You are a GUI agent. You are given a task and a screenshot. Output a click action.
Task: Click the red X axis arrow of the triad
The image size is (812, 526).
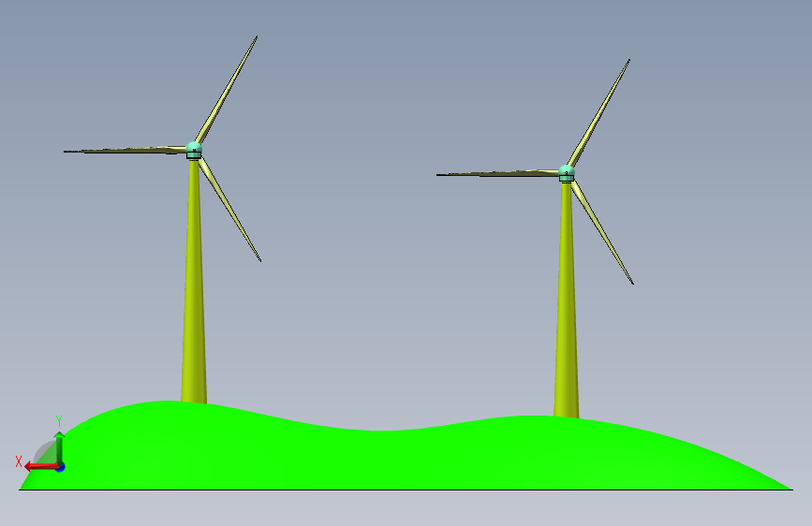(x=40, y=467)
